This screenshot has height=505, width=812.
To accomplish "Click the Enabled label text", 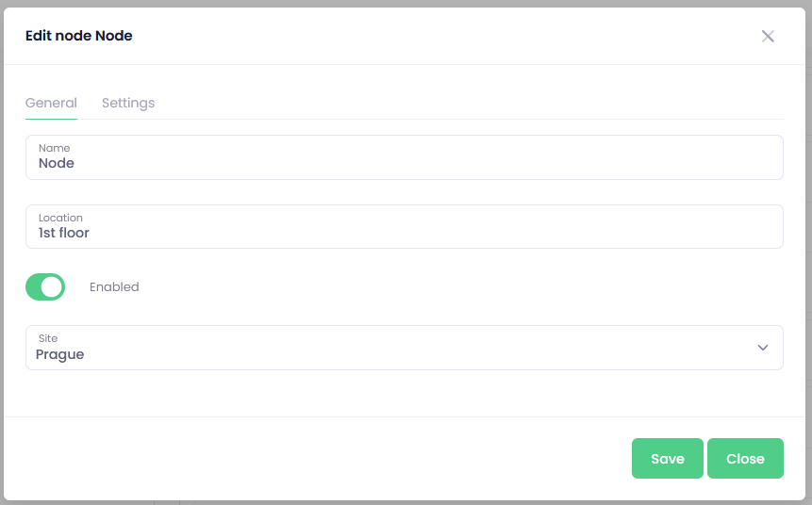I will (x=114, y=286).
